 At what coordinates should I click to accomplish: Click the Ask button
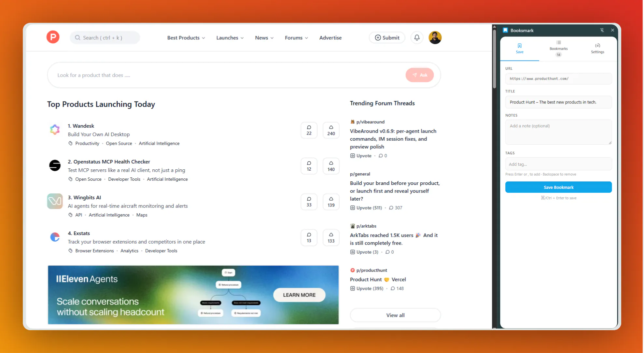[x=420, y=75]
